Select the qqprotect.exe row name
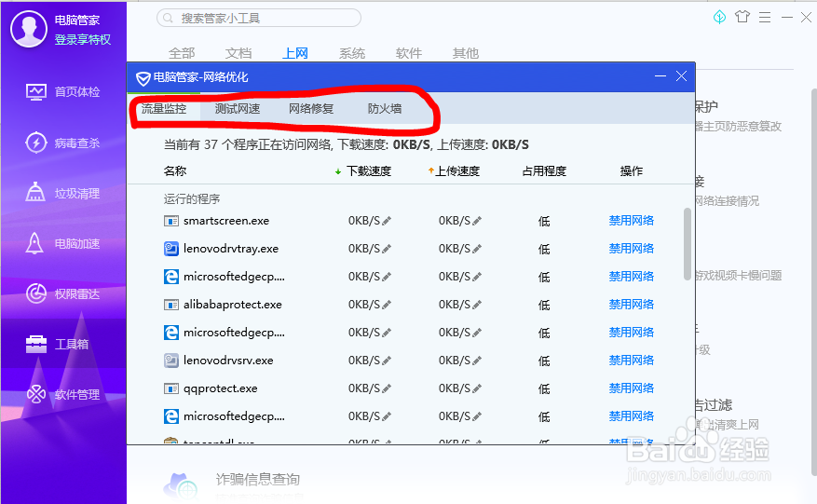The width and height of the screenshot is (817, 504). (221, 388)
